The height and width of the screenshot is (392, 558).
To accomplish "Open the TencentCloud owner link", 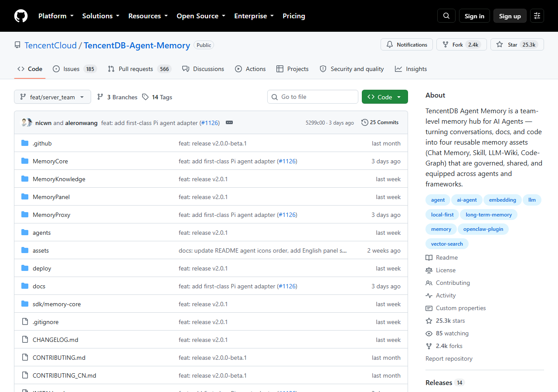I will [x=51, y=45].
